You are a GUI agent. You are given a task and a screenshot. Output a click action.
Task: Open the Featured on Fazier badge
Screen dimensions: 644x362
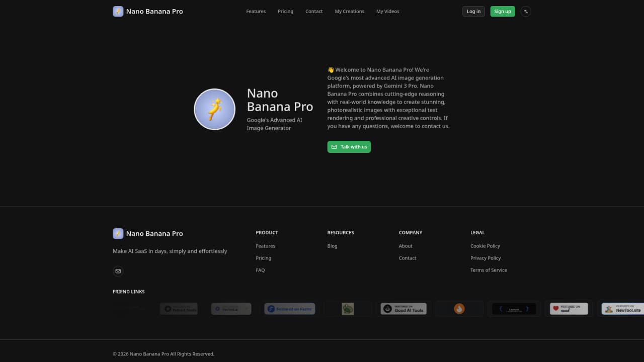coord(290,309)
